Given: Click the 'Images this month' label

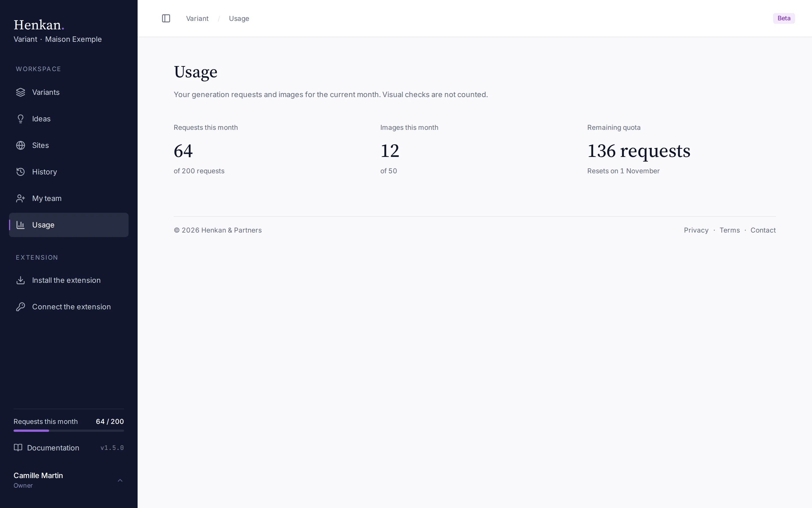Looking at the screenshot, I should point(409,128).
